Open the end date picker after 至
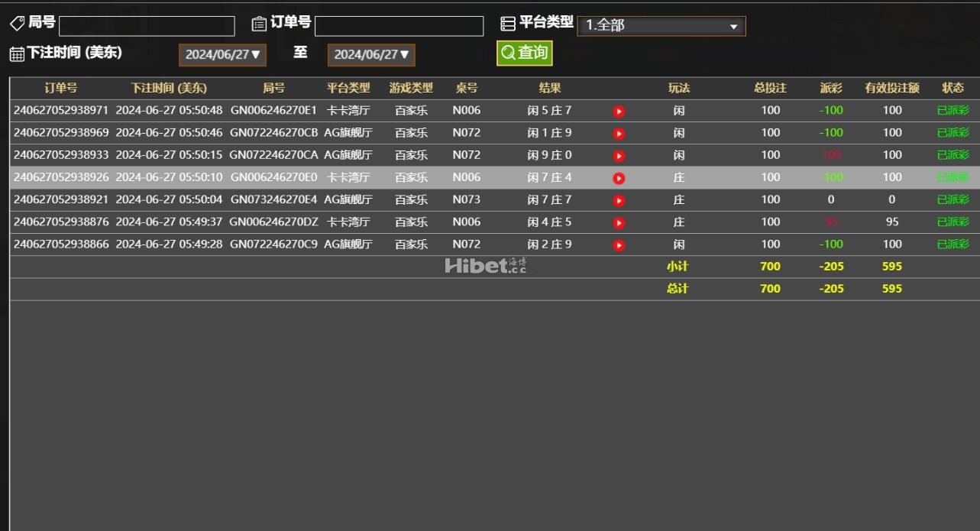Image resolution: width=980 pixels, height=531 pixels. [371, 54]
